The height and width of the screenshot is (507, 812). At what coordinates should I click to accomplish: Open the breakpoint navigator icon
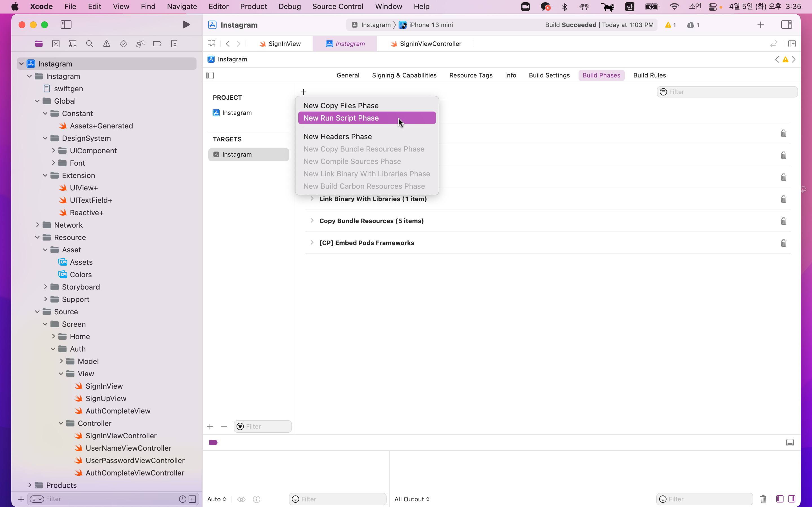coord(157,44)
